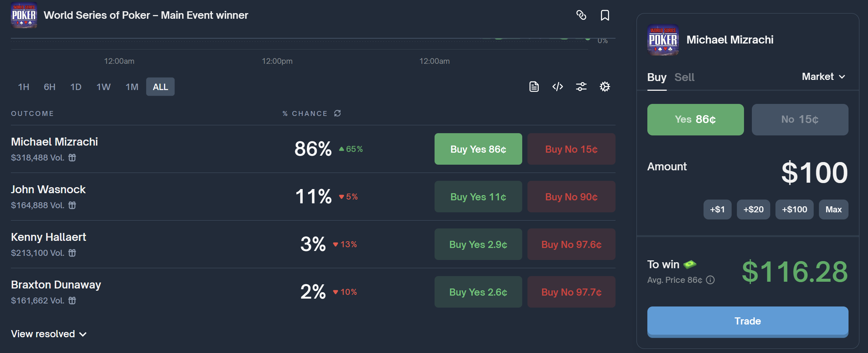The image size is (868, 353).
Task: Click Buy No 90¢ for John Wasnock
Action: click(x=571, y=197)
